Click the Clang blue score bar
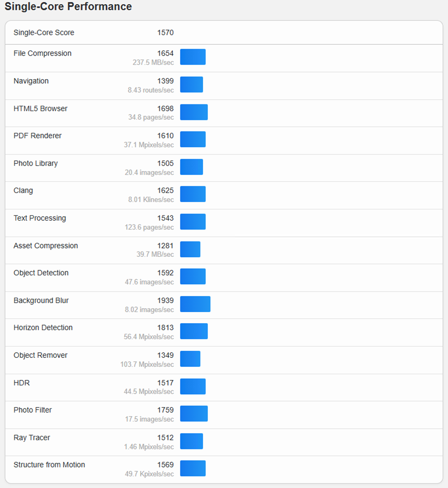 (193, 194)
